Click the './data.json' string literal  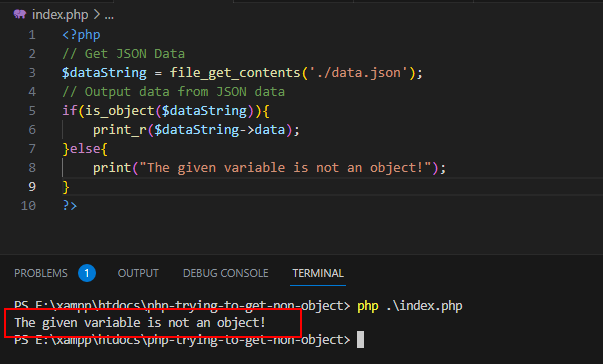point(358,73)
